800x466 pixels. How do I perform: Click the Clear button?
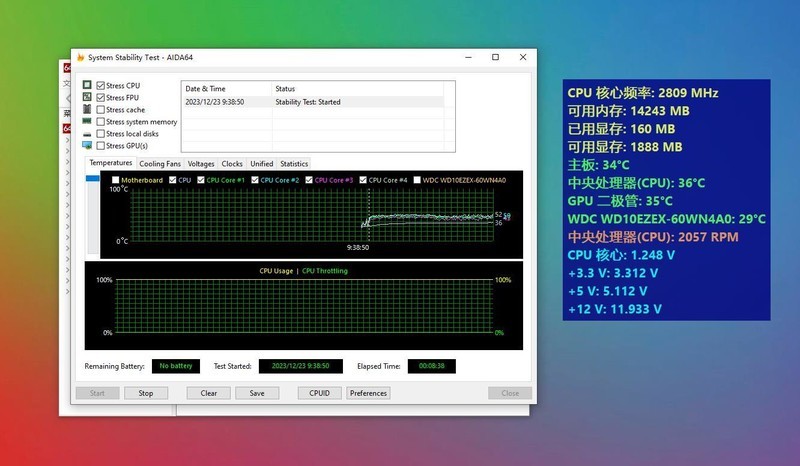(209, 393)
